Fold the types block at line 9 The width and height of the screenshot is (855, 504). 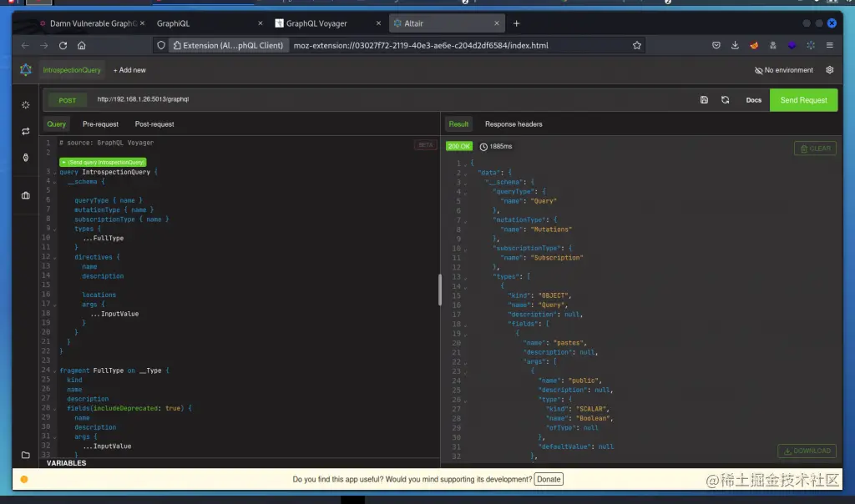pyautogui.click(x=54, y=229)
